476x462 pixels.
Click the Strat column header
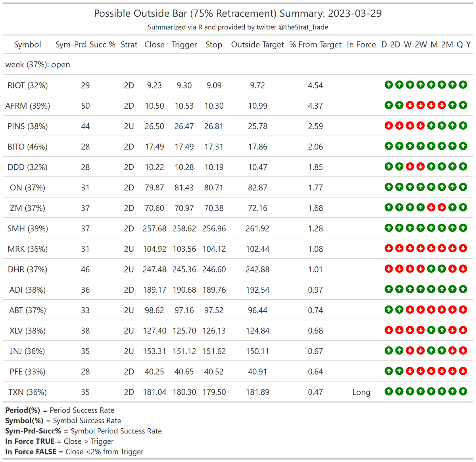[x=129, y=45]
